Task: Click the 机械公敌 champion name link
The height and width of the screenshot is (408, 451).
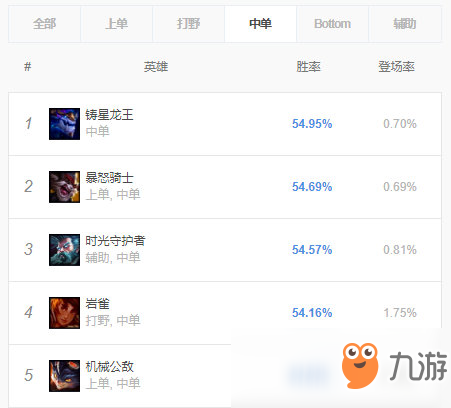Action: coord(109,367)
